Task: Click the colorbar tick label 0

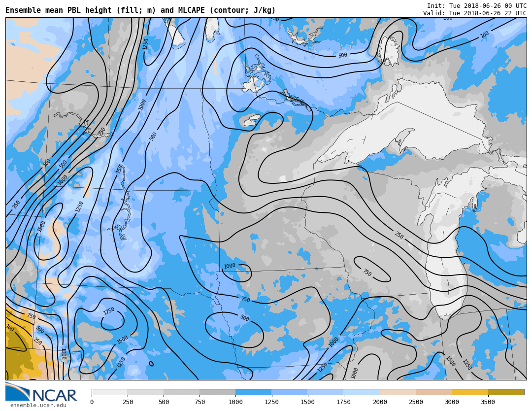Action: pyautogui.click(x=92, y=402)
